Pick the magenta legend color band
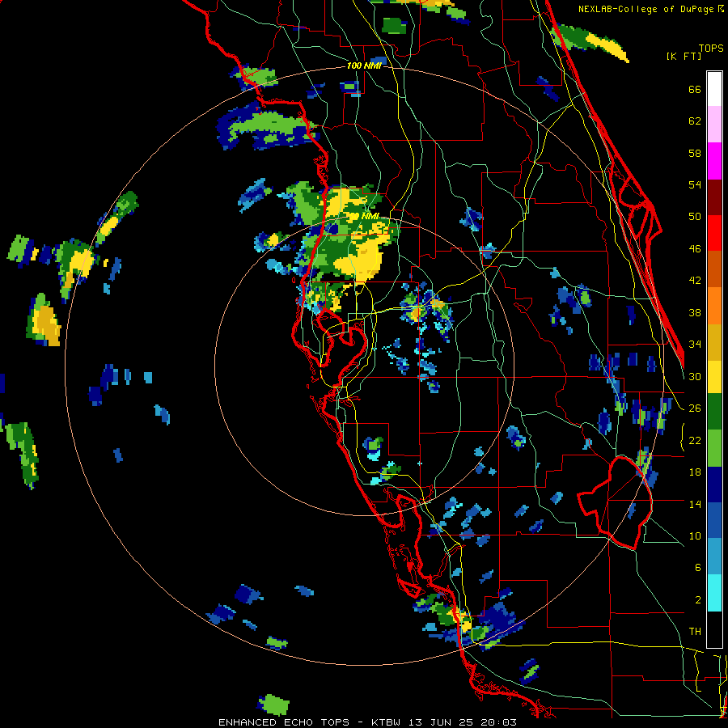728x728 pixels. pos(714,161)
